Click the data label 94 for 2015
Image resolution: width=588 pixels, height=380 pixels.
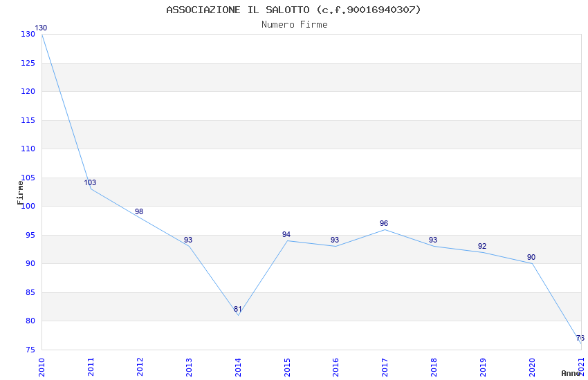coord(286,234)
